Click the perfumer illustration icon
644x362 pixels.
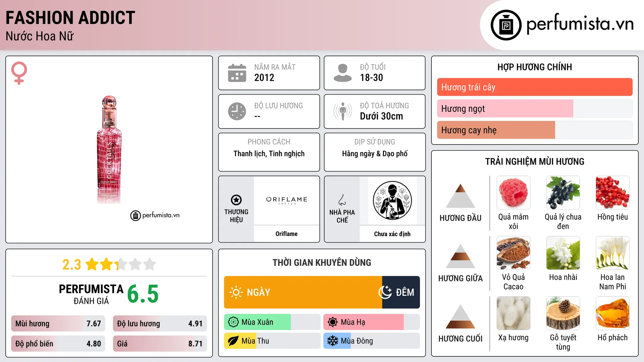pos(392,200)
